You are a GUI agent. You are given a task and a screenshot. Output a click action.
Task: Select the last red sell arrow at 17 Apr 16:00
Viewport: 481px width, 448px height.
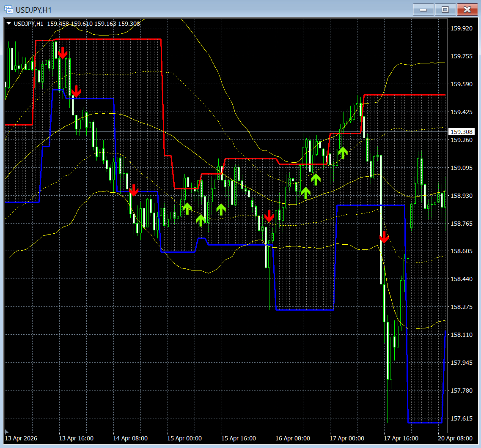coord(384,238)
